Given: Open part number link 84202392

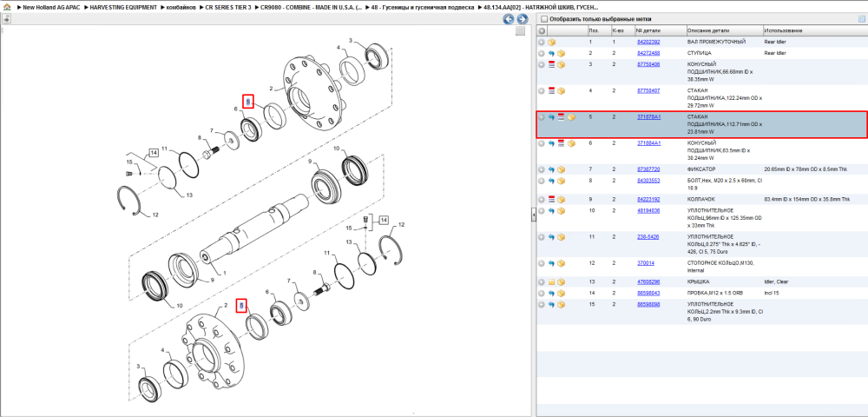Looking at the screenshot, I should pos(648,42).
